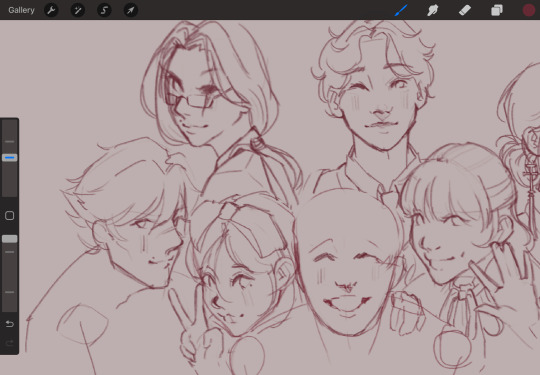Adjust the brush size slider

[10, 158]
